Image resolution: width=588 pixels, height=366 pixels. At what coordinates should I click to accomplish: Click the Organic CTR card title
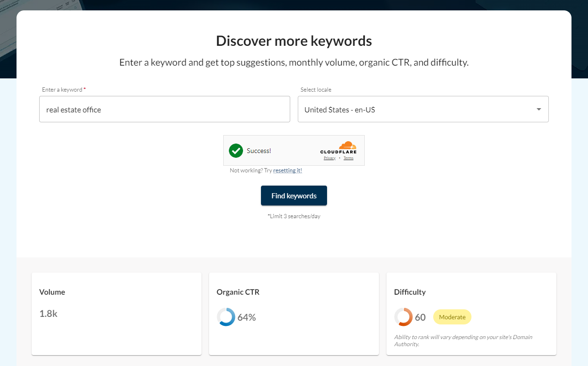[x=238, y=292]
